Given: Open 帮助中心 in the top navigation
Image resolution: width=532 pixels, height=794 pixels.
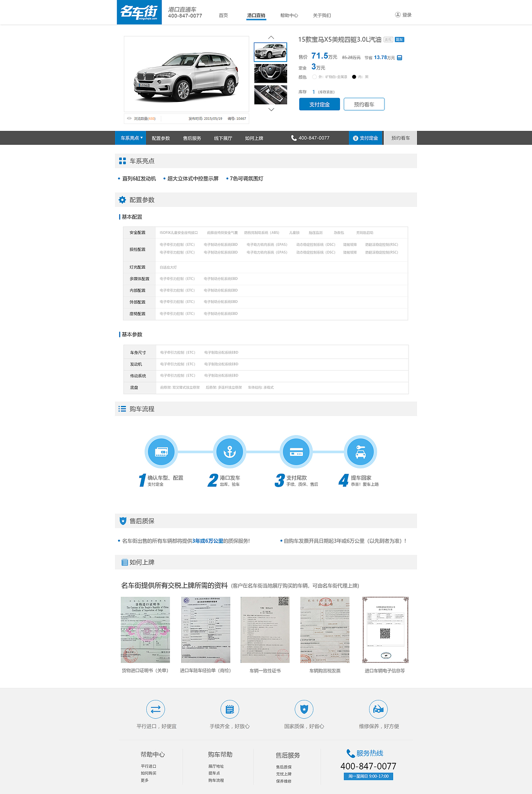Looking at the screenshot, I should (289, 15).
